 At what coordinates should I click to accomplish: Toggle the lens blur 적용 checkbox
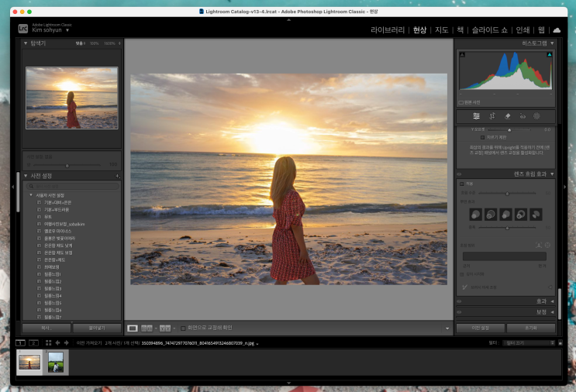(462, 184)
